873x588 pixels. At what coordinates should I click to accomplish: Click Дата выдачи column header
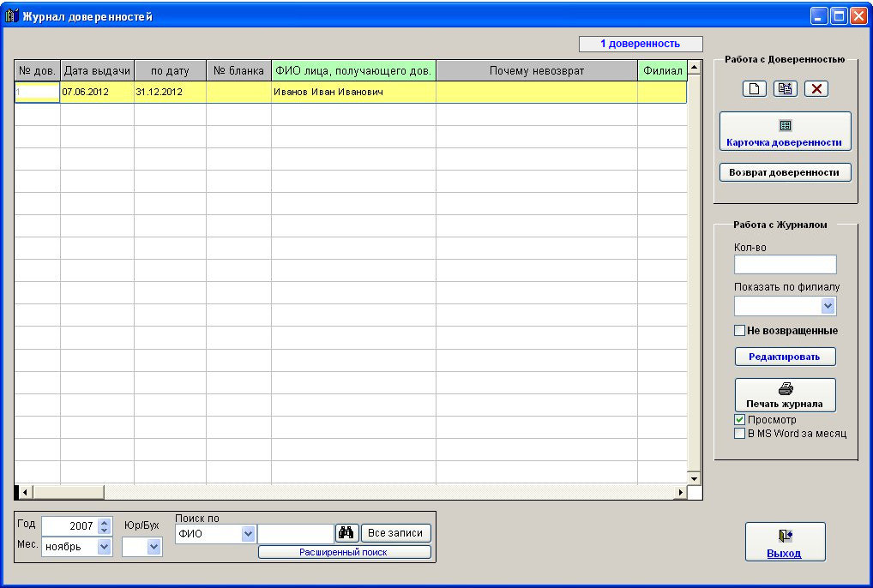click(98, 70)
